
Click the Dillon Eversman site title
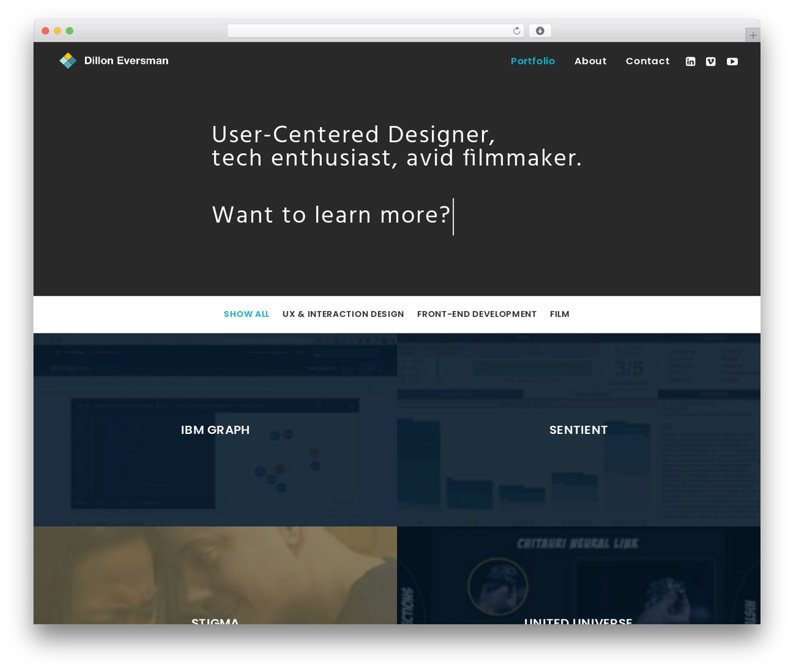tap(127, 61)
